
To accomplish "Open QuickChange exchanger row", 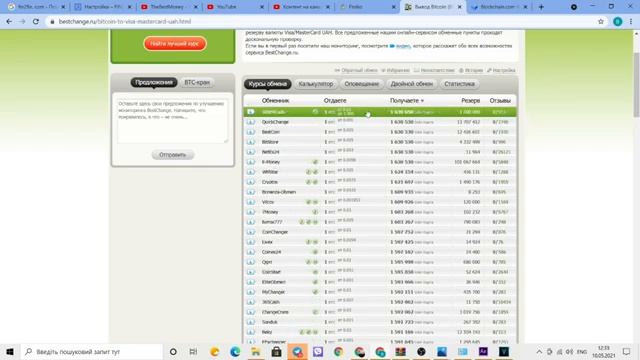I will point(380,122).
